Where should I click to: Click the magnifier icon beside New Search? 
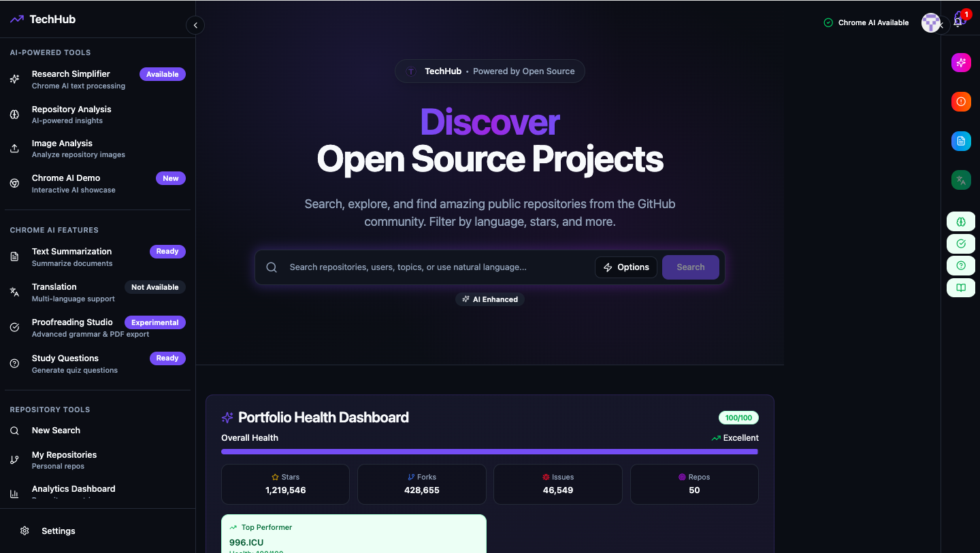coord(14,431)
